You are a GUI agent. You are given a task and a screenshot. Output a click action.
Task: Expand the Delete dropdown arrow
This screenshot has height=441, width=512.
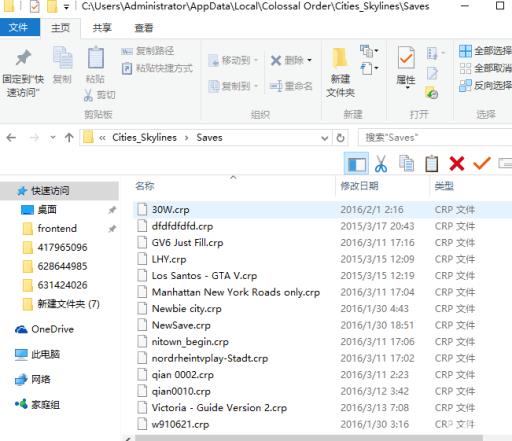pyautogui.click(x=310, y=60)
